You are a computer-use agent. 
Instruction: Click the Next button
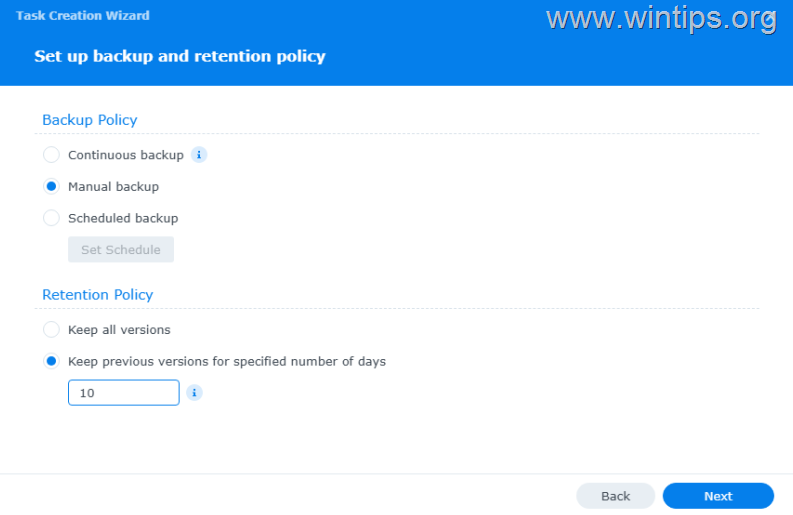pyautogui.click(x=718, y=496)
